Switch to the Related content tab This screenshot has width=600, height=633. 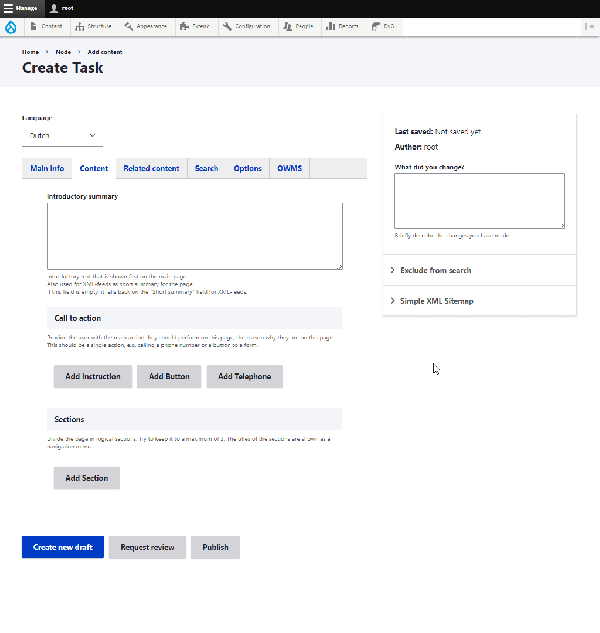coord(151,169)
